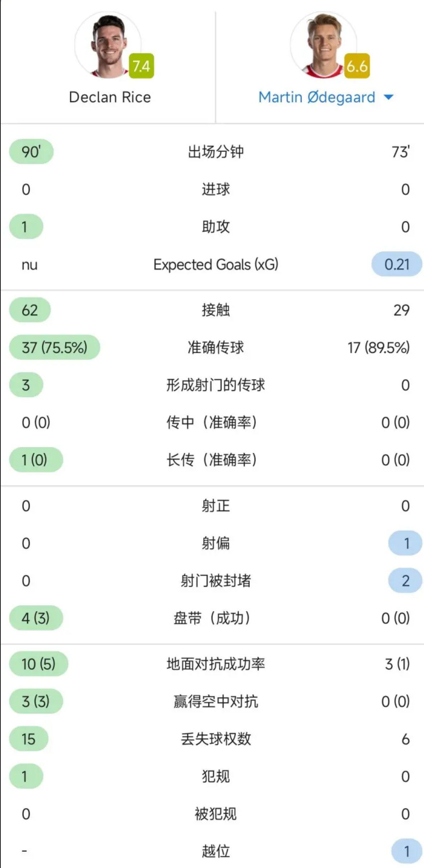Select the Declan Rice name label
The height and width of the screenshot is (868, 424).
110,97
